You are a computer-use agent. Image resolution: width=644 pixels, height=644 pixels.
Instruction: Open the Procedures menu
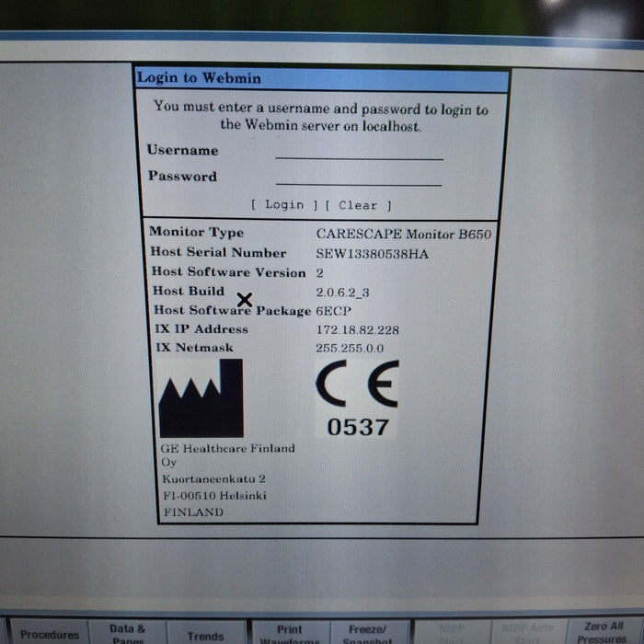49,634
